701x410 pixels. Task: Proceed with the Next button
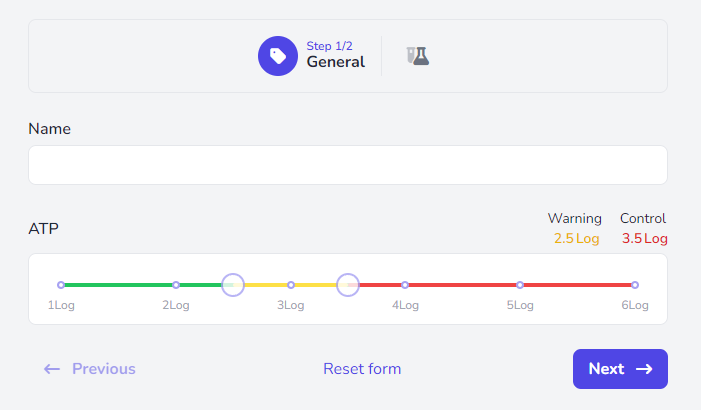(620, 369)
